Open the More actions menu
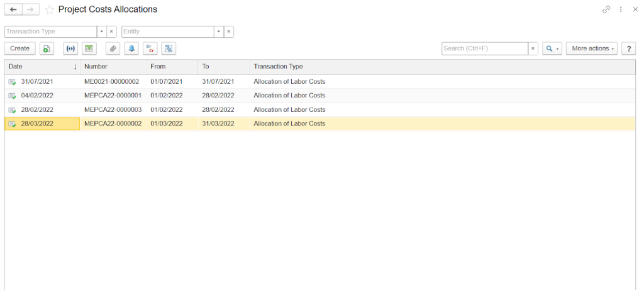This screenshot has height=290, width=644. pyautogui.click(x=591, y=48)
